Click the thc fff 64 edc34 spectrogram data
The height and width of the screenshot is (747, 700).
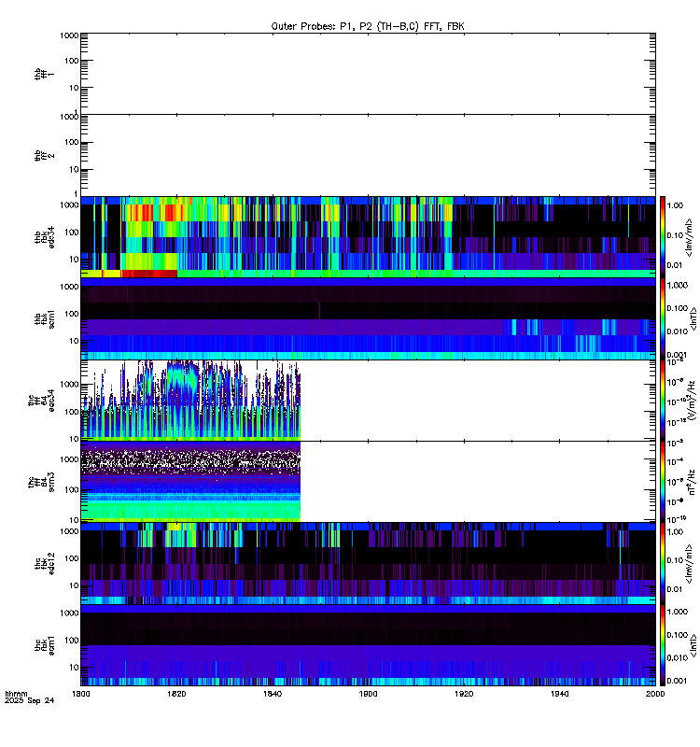(x=190, y=401)
